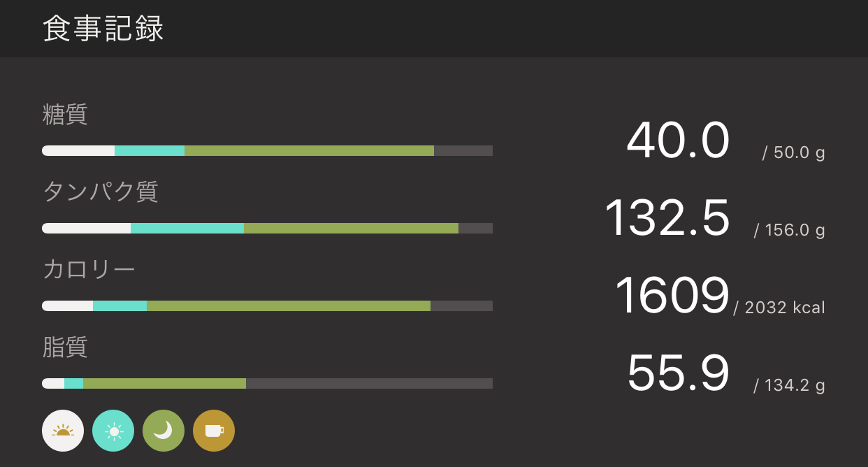Click the カロリー label
The height and width of the screenshot is (467, 868).
coord(89,269)
